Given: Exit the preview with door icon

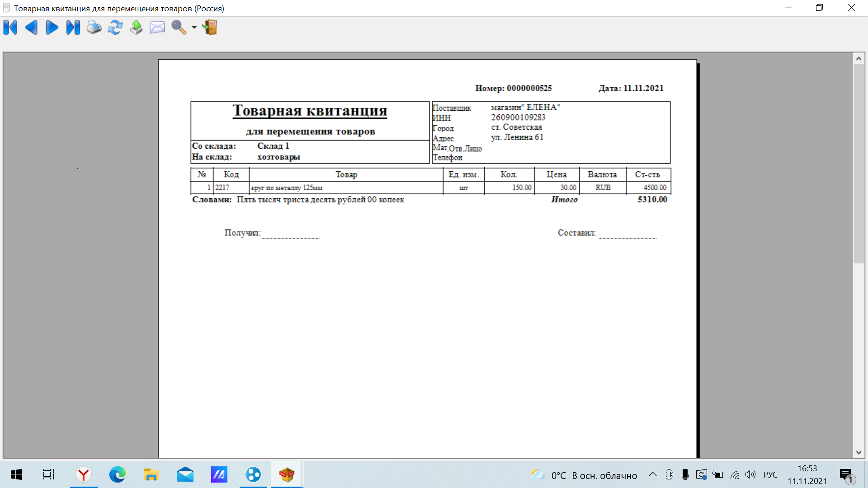Looking at the screenshot, I should tap(210, 28).
